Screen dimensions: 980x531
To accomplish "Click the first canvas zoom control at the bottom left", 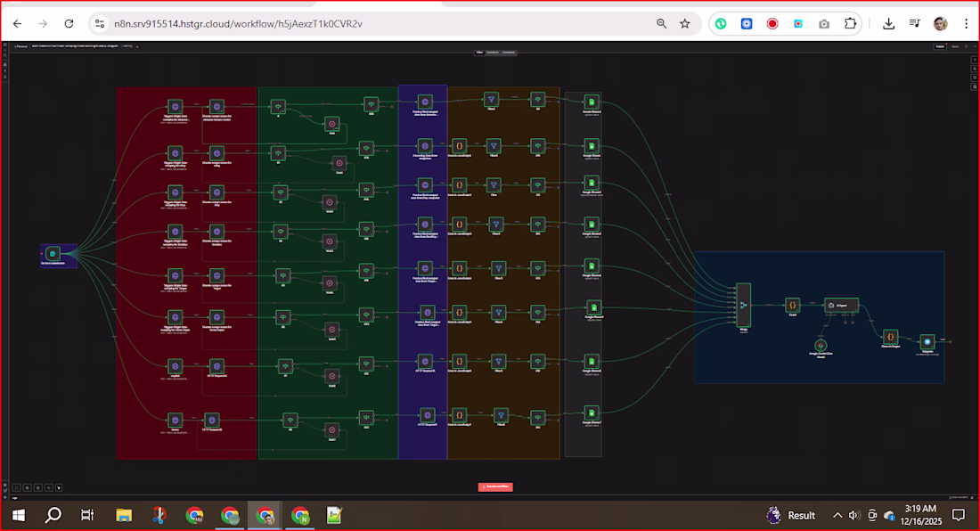I will 17,488.
